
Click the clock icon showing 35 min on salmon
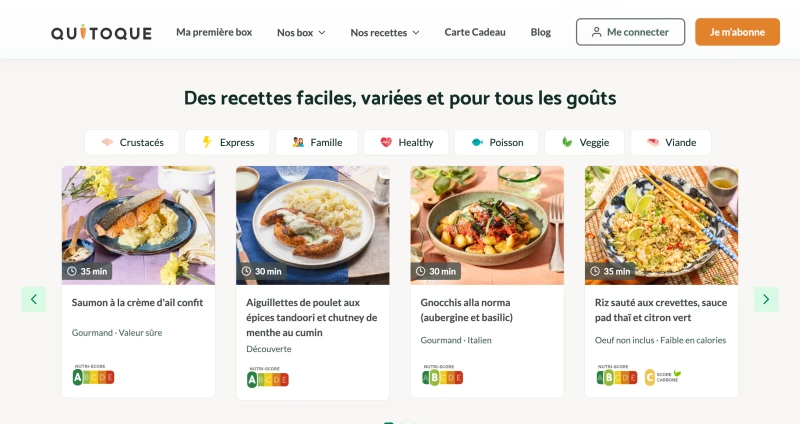click(72, 271)
